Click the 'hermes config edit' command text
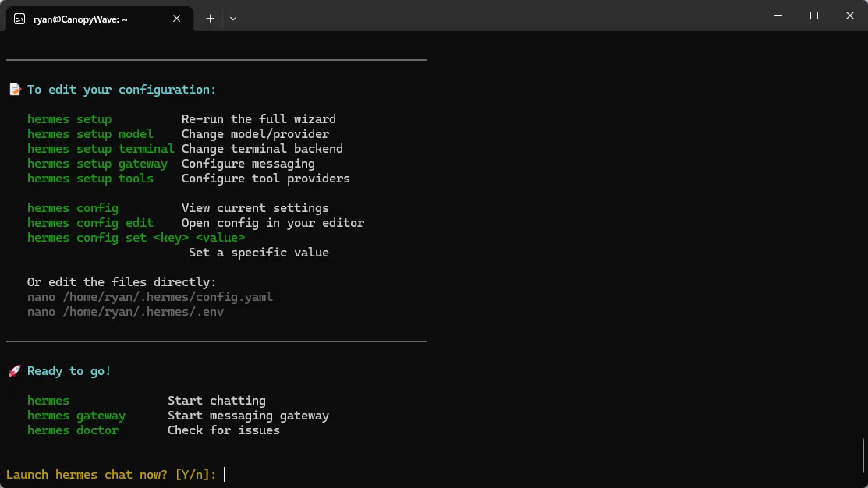 tap(90, 223)
